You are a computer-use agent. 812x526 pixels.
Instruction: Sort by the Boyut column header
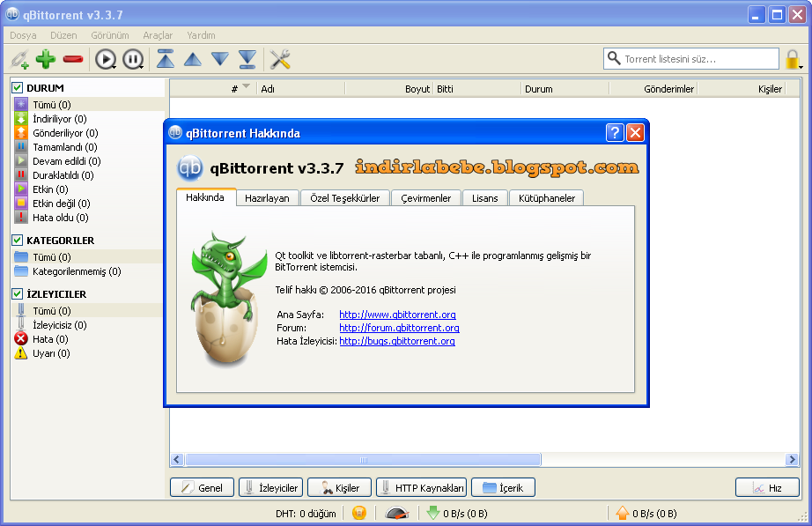point(388,89)
